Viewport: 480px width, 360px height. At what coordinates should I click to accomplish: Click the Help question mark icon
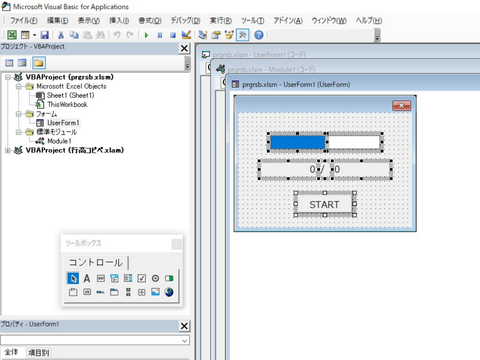click(x=259, y=35)
